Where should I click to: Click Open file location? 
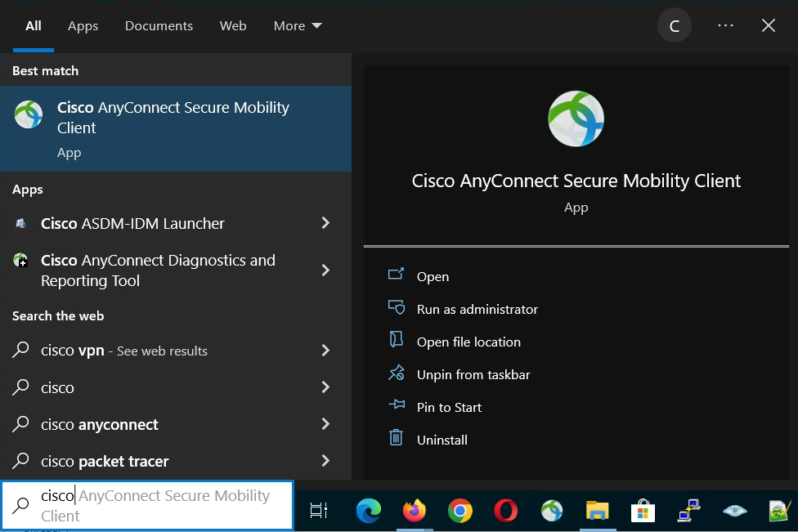point(468,342)
